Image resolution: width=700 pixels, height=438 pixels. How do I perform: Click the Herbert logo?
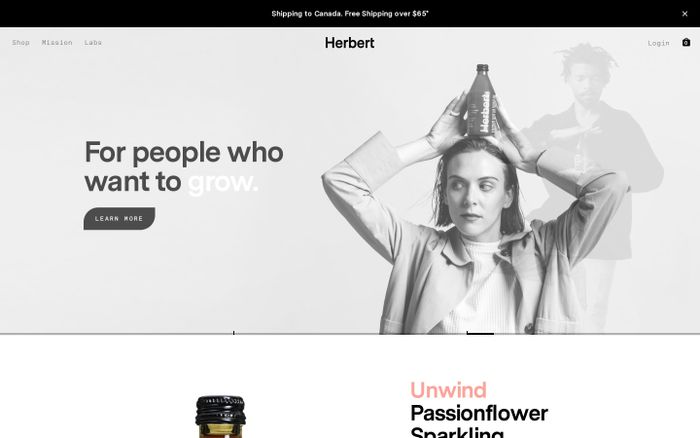[350, 43]
